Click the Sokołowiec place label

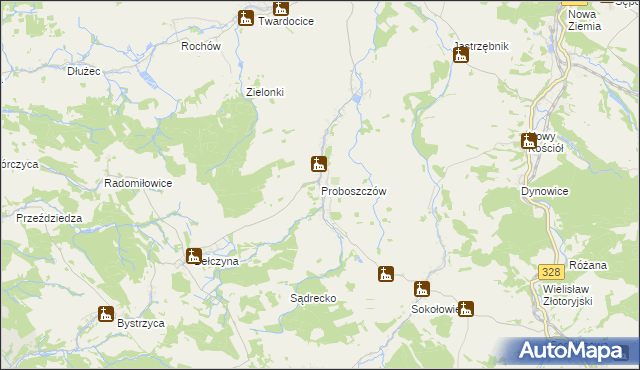435,309
